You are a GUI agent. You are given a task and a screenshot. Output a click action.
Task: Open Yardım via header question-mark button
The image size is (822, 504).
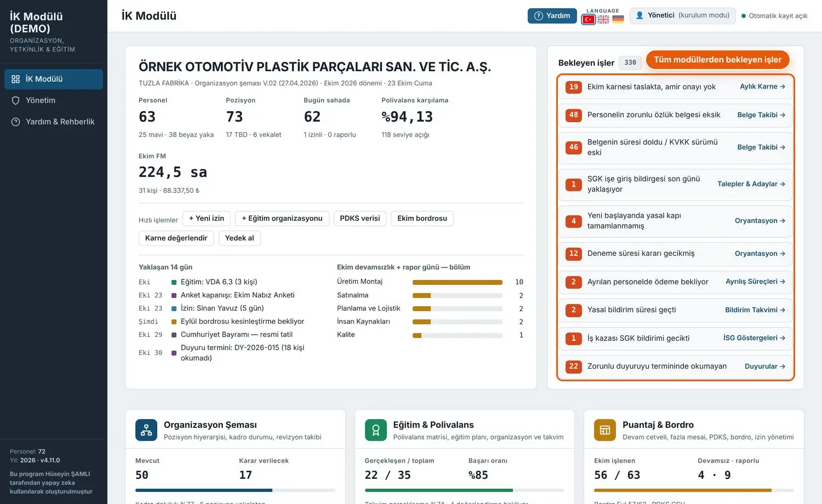coord(552,16)
